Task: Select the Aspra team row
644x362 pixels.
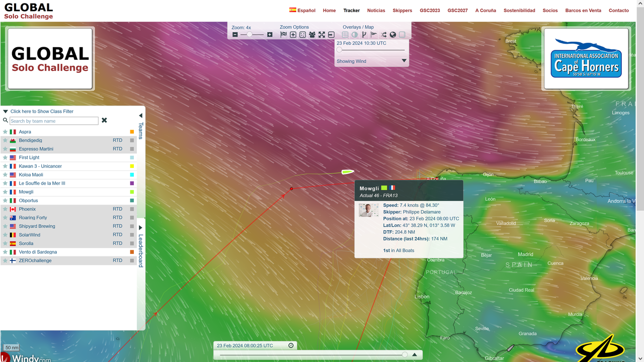Action: 68,132
